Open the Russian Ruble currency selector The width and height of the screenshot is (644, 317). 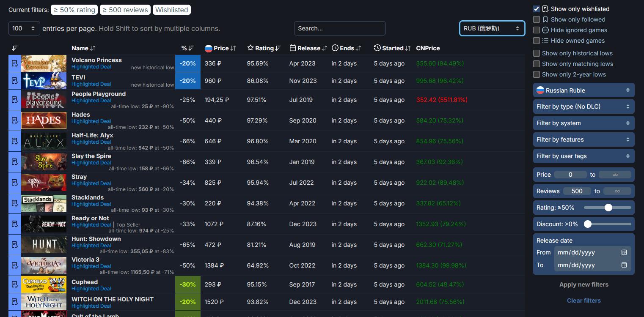pyautogui.click(x=583, y=90)
